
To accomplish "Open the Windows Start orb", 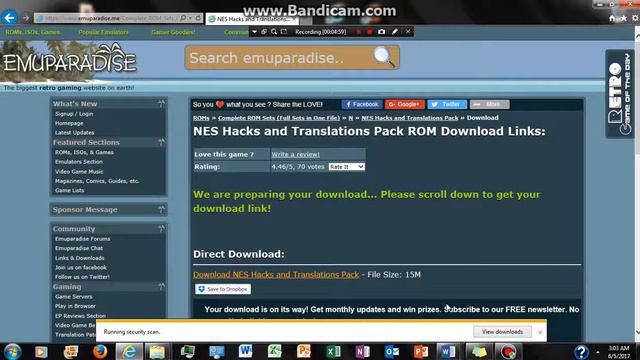I will tap(12, 351).
